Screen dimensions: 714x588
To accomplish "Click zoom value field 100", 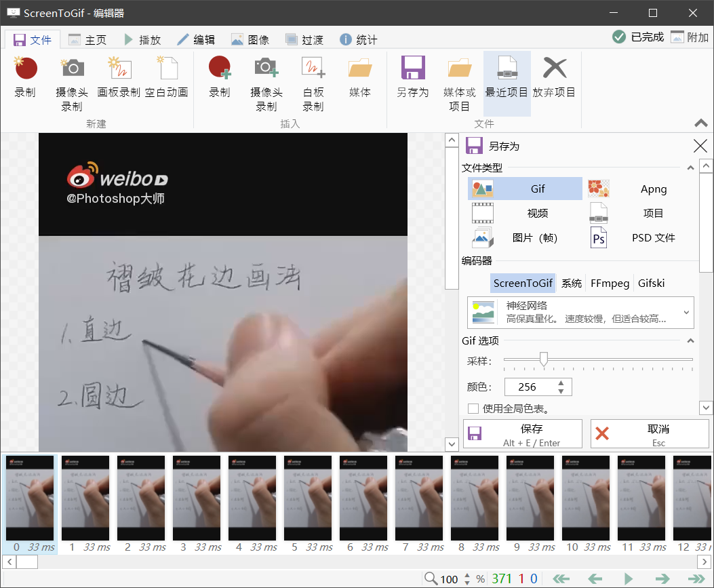I will tap(450, 579).
